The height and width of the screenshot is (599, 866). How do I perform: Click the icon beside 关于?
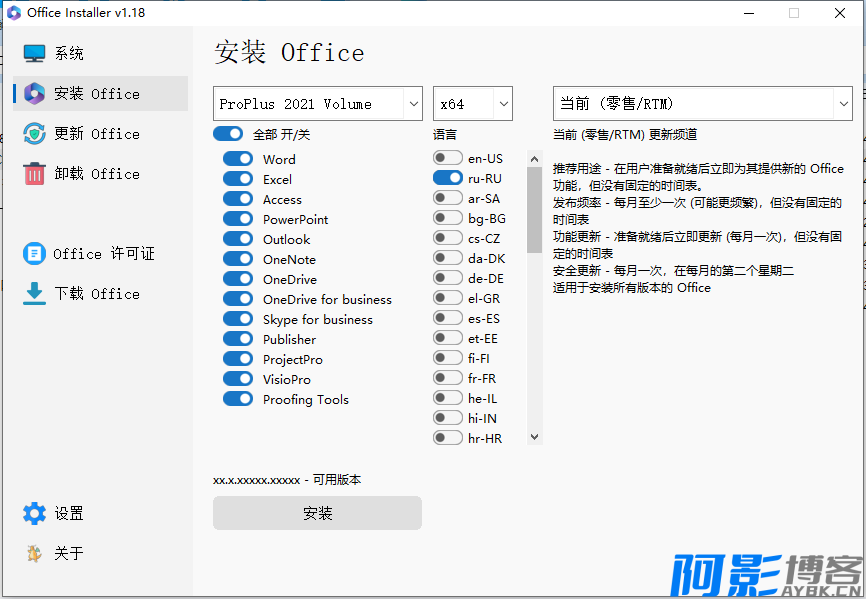(34, 553)
